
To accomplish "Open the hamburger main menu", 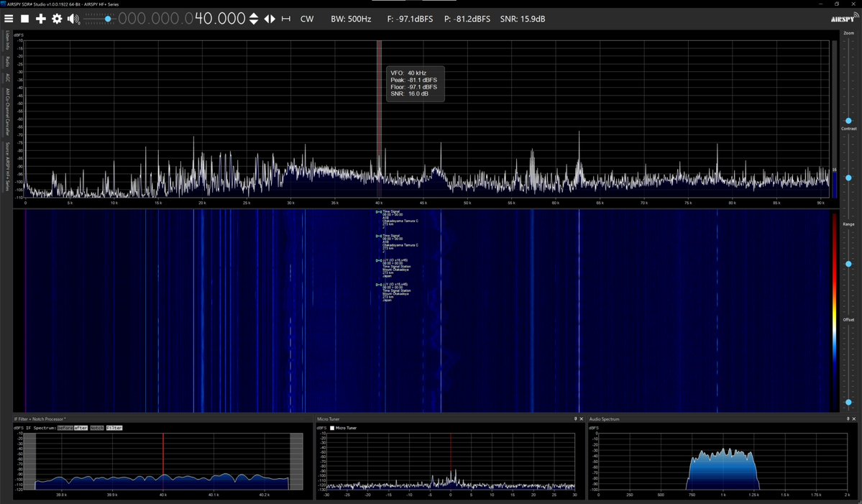I will (x=9, y=19).
